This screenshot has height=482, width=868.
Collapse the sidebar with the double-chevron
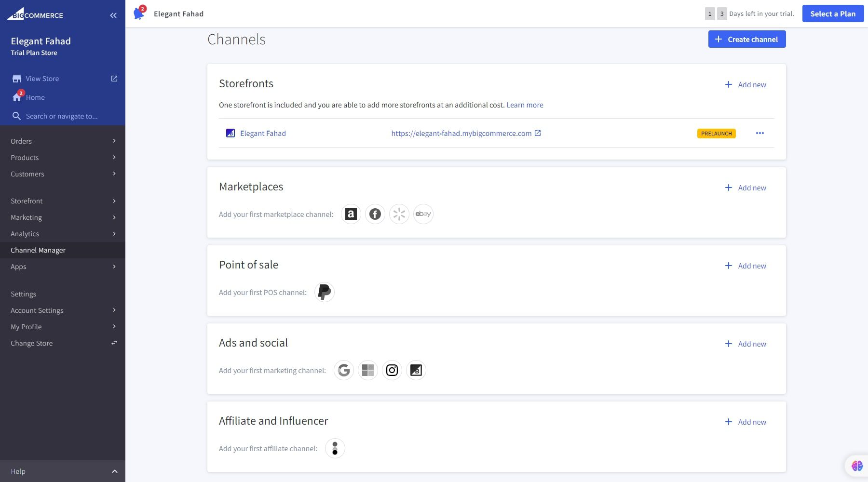coord(113,15)
